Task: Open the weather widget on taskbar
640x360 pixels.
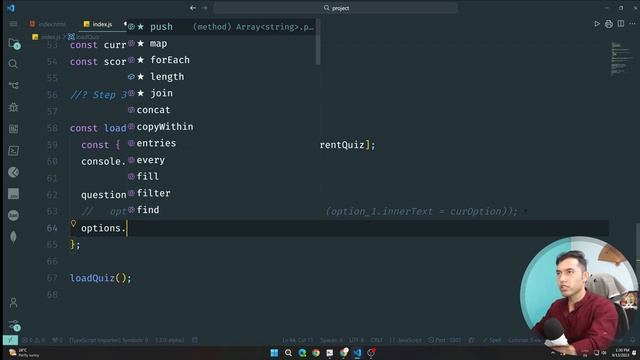Action: tap(24, 353)
